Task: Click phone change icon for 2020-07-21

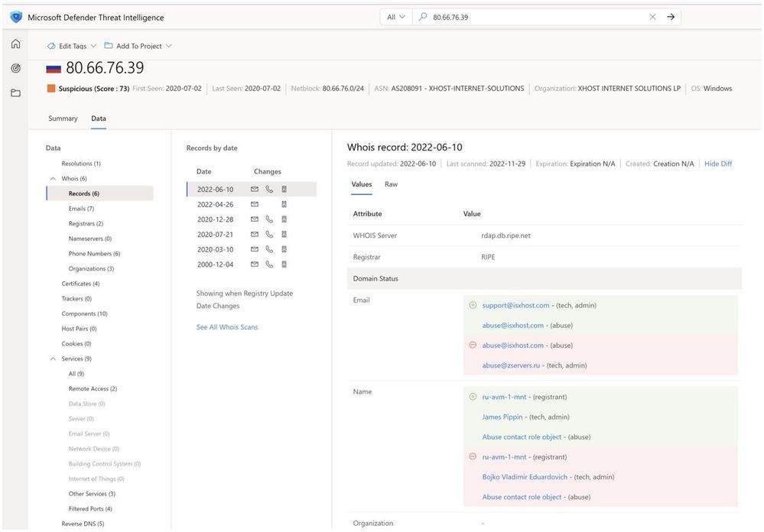Action: tap(269, 235)
